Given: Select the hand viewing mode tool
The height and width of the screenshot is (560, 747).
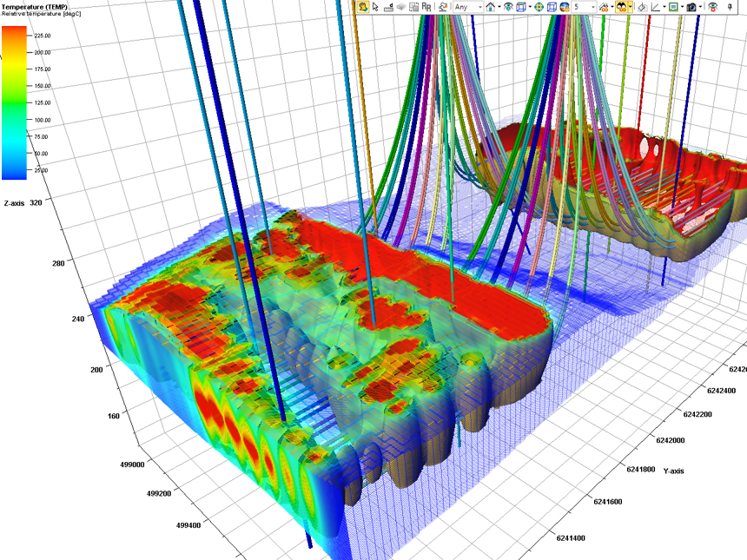Looking at the screenshot, I should point(361,7).
